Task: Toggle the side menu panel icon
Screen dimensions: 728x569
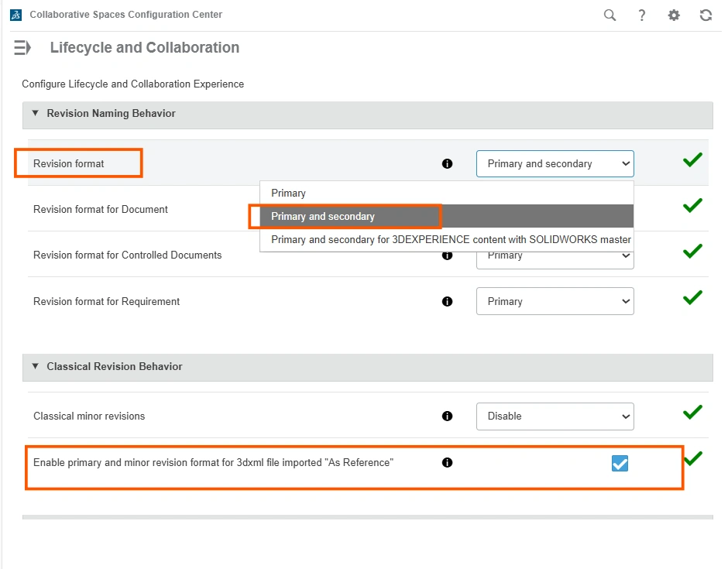Action: [x=22, y=48]
